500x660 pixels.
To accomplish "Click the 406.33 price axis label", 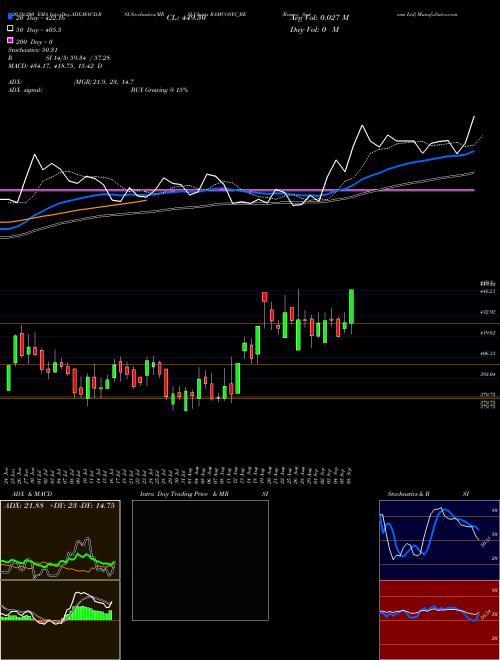I will coord(488,354).
